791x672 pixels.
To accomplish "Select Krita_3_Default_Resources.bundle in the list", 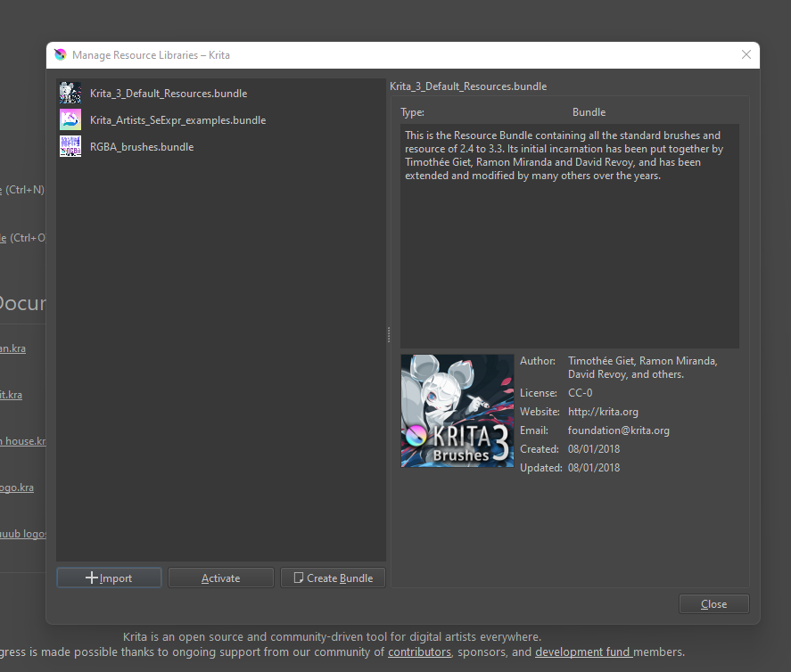I will (x=221, y=94).
